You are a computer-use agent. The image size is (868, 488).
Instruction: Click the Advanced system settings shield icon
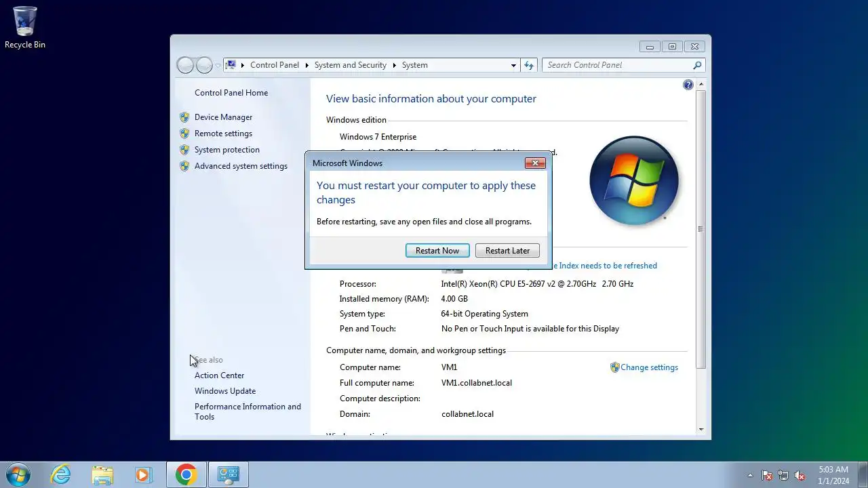pos(184,166)
